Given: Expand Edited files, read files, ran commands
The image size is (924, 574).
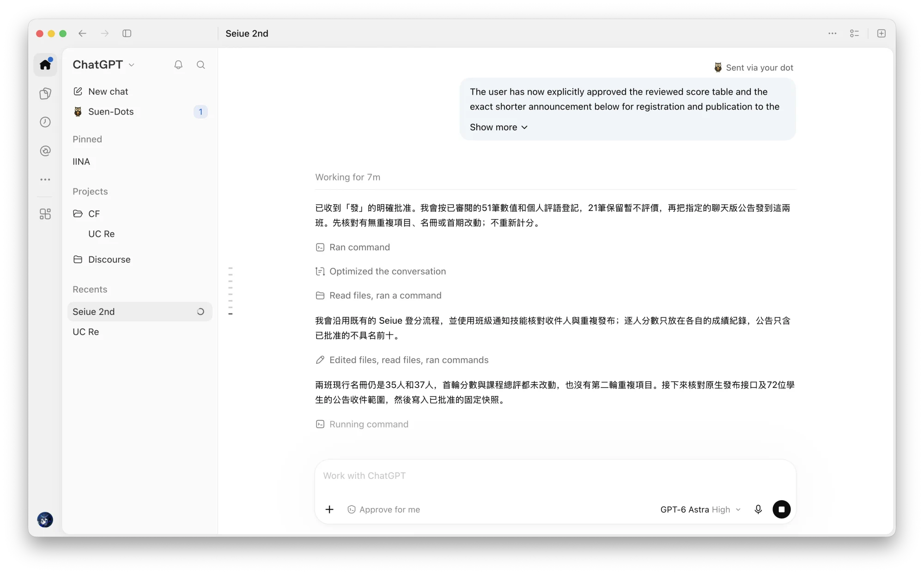Looking at the screenshot, I should (x=402, y=360).
